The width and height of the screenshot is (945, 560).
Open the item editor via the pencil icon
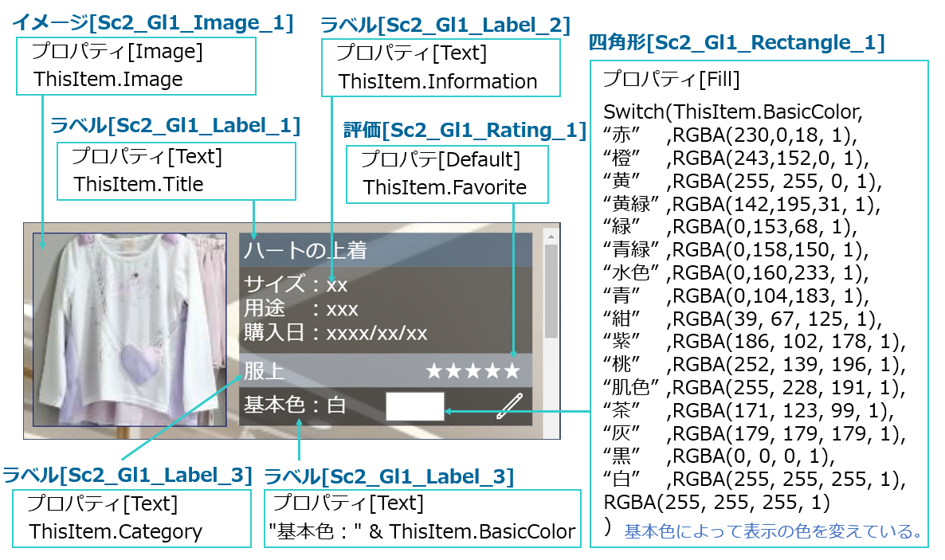click(509, 406)
